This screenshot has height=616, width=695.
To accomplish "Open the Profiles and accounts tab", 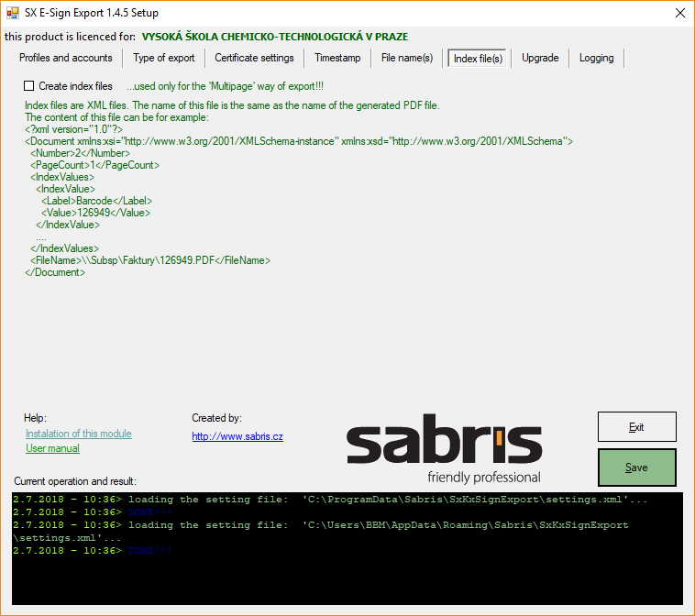I will 66,58.
